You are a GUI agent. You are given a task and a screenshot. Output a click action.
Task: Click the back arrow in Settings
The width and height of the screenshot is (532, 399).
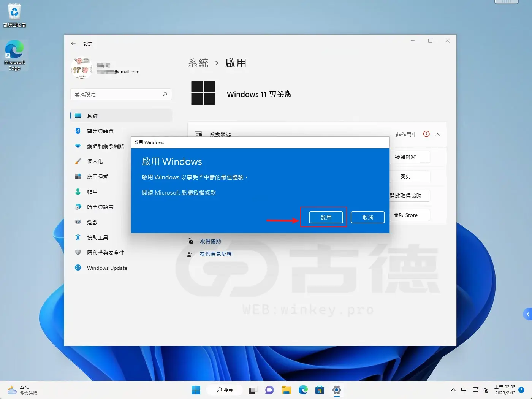coord(73,44)
